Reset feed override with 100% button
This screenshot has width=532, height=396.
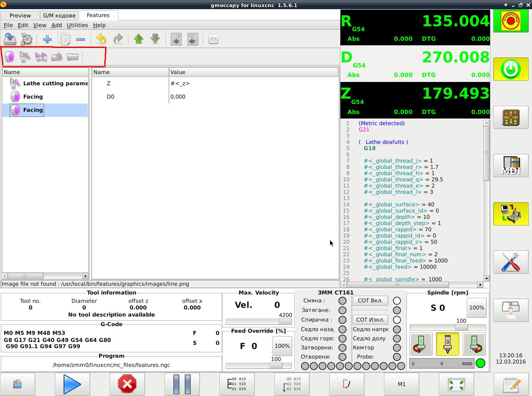click(x=282, y=346)
